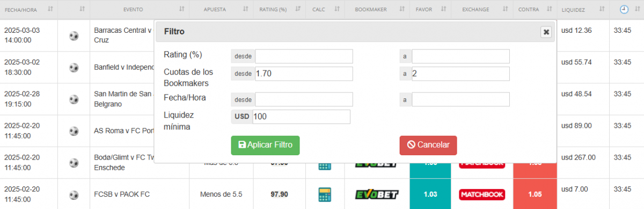The image size is (644, 209).
Task: Click soccer ball icon for FCSB v PAOK row
Action: pos(74,194)
